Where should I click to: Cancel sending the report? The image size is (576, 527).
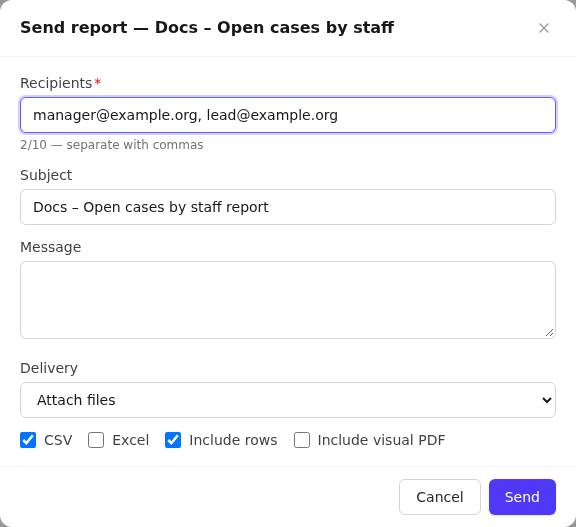click(440, 497)
